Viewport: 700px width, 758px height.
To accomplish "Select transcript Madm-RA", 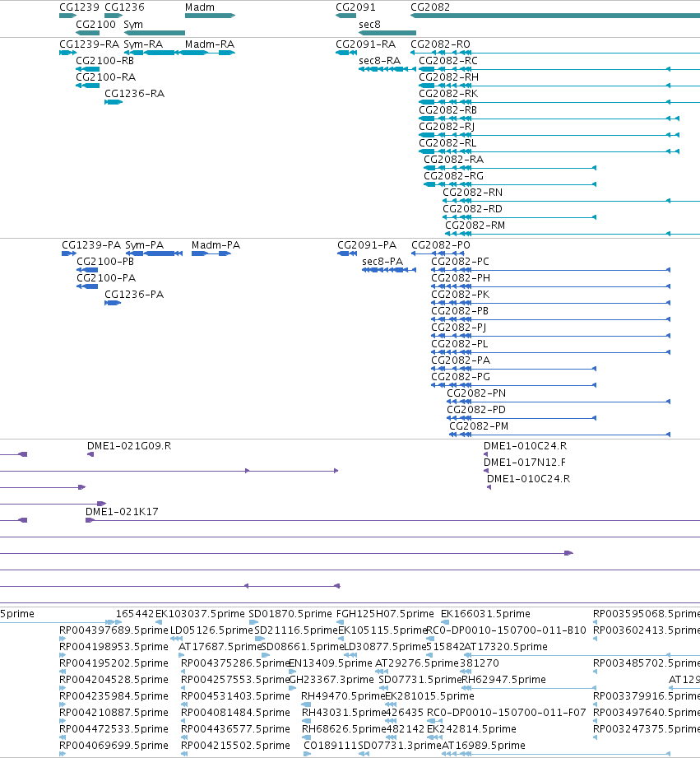I will 210,44.
